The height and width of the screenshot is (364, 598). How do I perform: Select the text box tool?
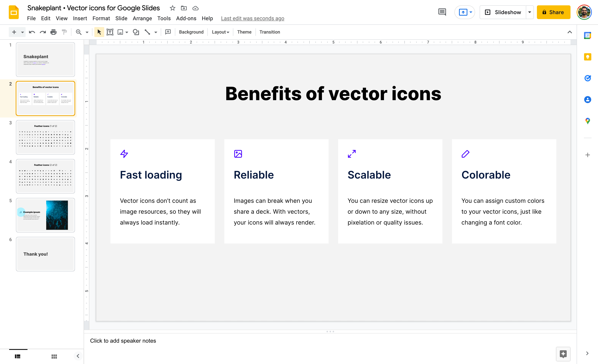(x=110, y=32)
